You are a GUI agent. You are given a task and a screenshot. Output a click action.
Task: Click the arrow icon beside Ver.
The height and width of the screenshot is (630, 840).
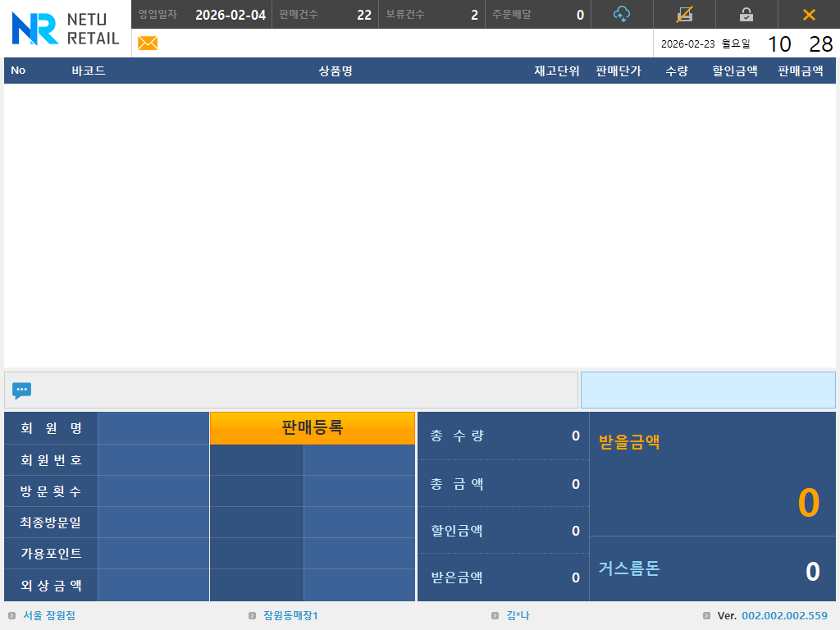pos(706,615)
